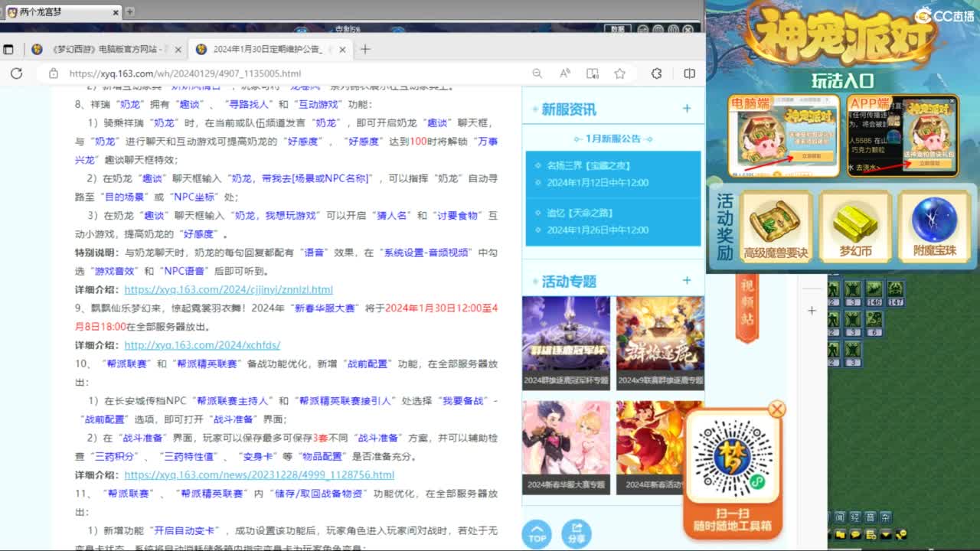The image size is (980, 551).
Task: Expand 活动专题 with the plus icon
Action: (687, 281)
